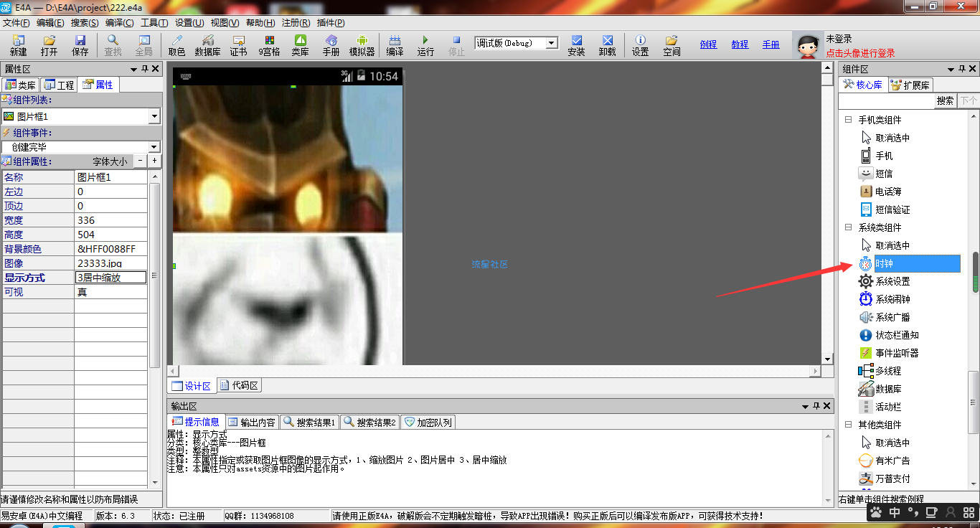The height and width of the screenshot is (528, 980).
Task: Switch to the 类库 tab in 属性区
Action: click(x=21, y=85)
